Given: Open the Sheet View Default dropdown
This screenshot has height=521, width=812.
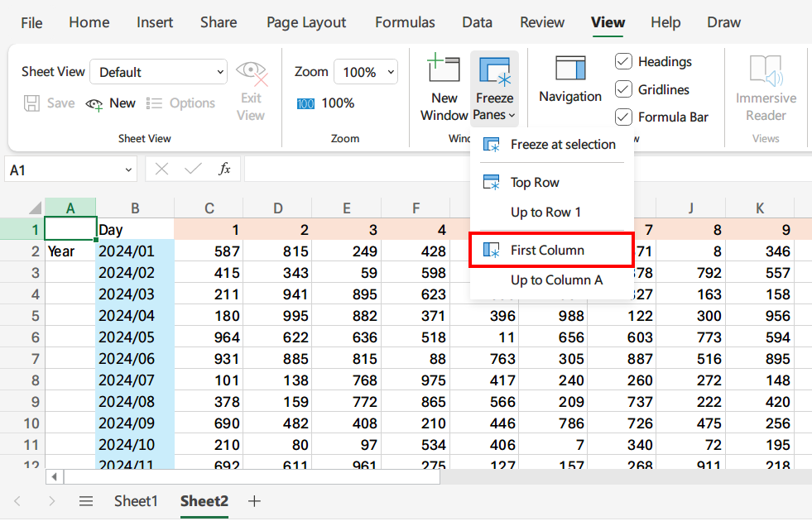Looking at the screenshot, I should (158, 72).
